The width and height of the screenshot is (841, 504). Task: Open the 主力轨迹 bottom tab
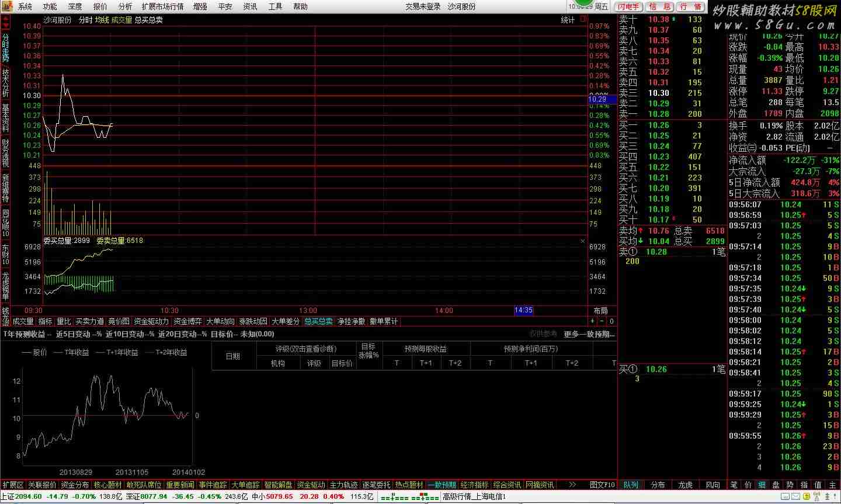pos(343,485)
